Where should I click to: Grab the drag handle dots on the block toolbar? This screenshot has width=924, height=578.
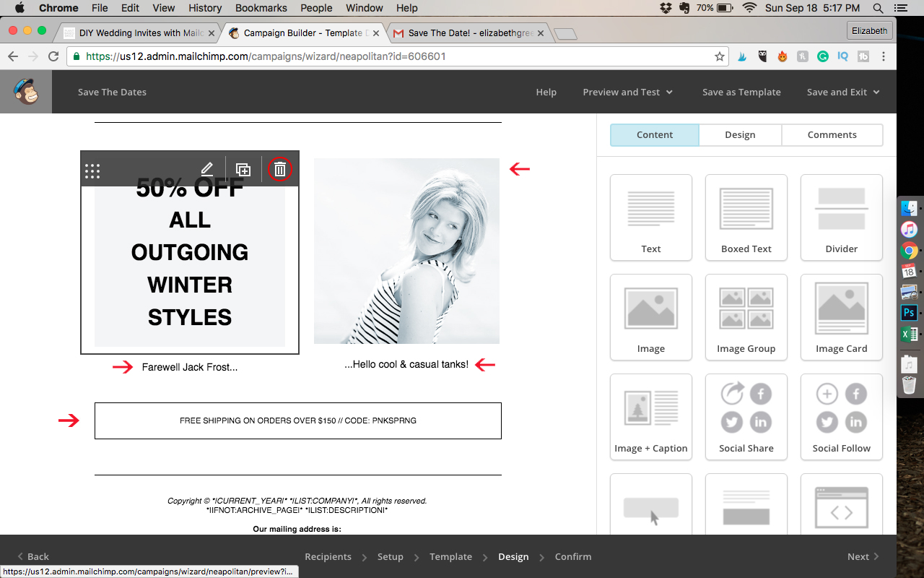click(x=92, y=171)
